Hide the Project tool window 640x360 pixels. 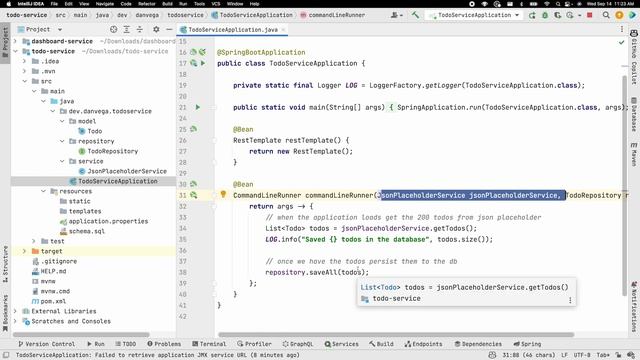(169, 29)
